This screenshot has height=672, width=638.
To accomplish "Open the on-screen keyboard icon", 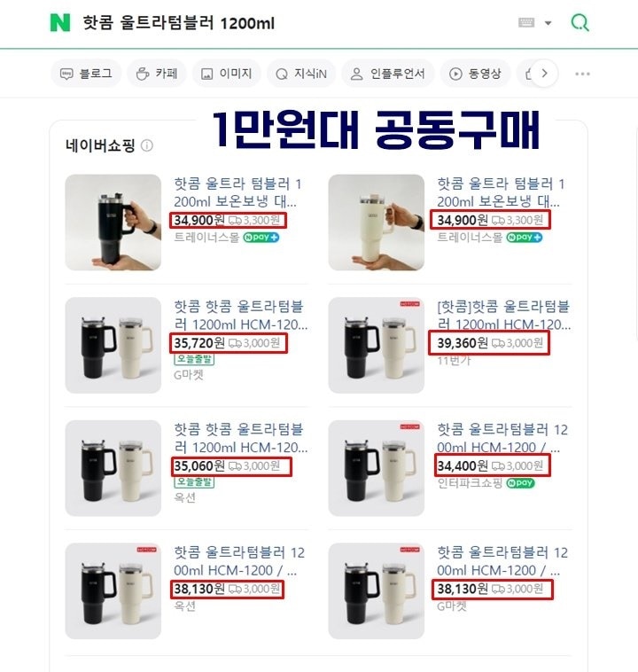I will 526,22.
